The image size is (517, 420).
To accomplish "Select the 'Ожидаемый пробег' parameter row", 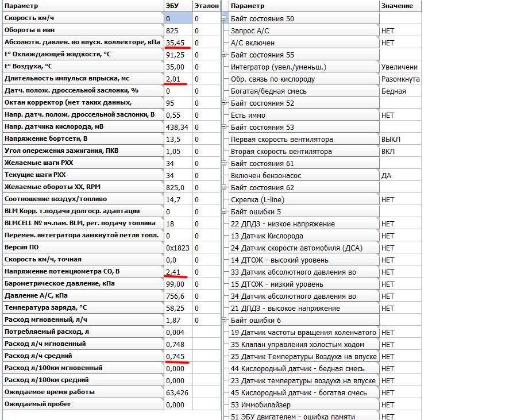I will pos(83,404).
